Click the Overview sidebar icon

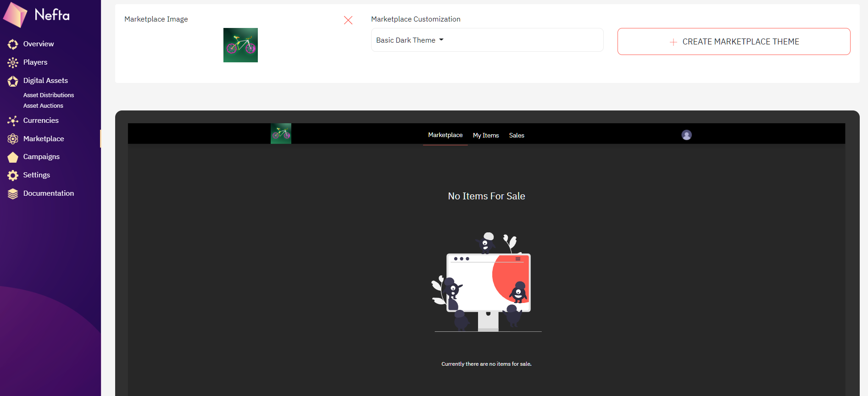click(x=13, y=44)
